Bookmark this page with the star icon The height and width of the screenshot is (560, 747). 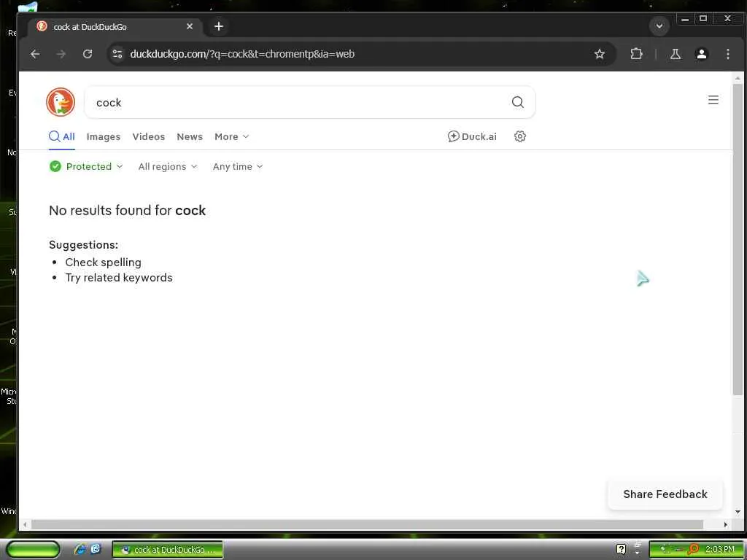tap(600, 54)
